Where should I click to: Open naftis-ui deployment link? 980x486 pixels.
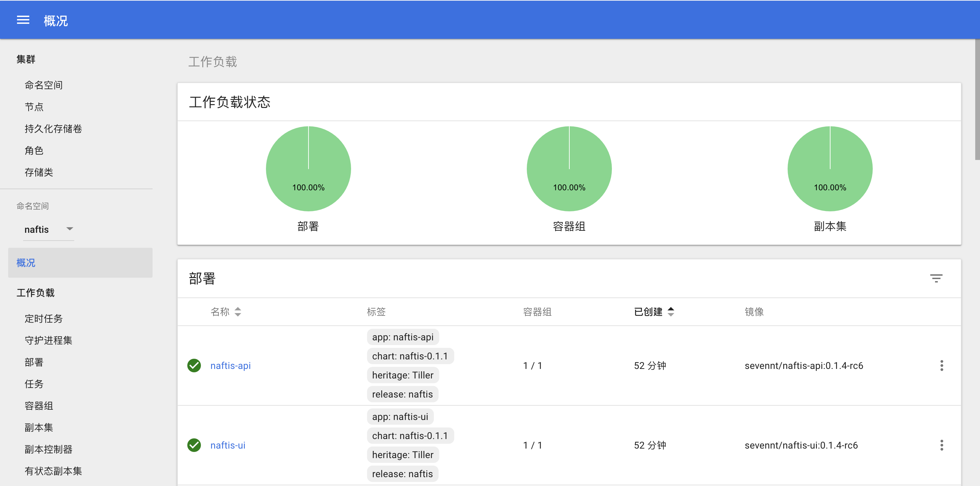227,445
